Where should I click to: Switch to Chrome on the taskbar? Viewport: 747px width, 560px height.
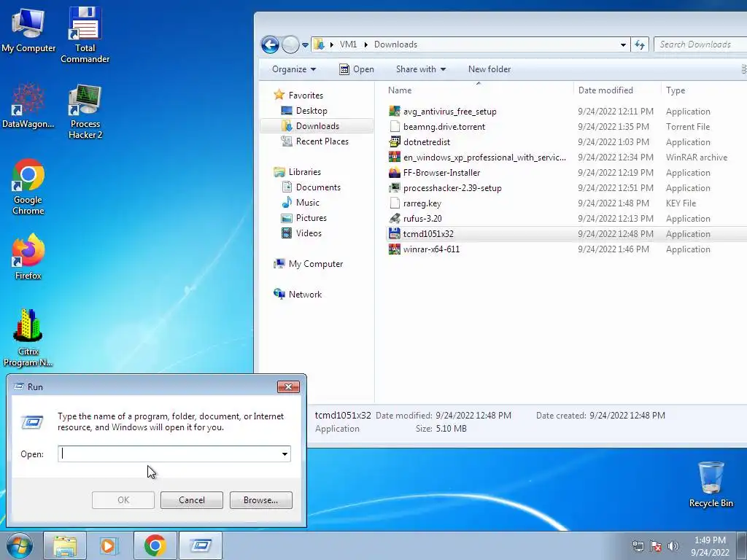click(155, 545)
